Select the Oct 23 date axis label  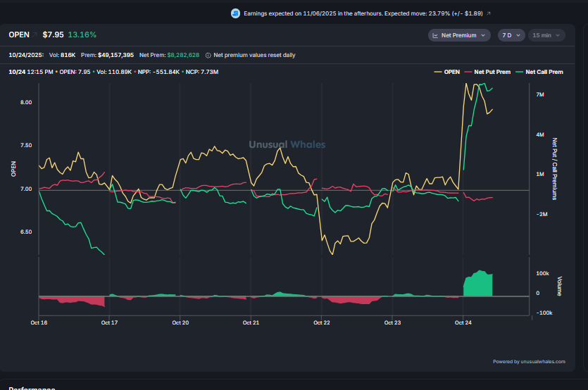coord(393,322)
